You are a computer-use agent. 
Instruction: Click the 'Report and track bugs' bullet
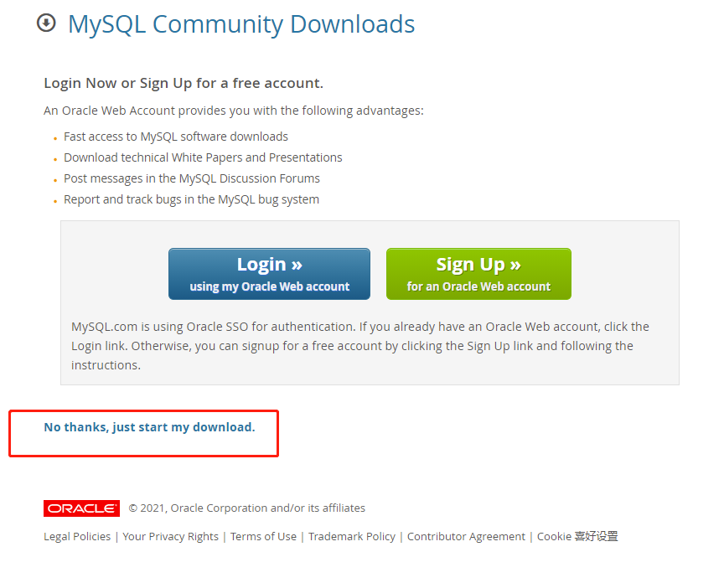click(x=192, y=199)
